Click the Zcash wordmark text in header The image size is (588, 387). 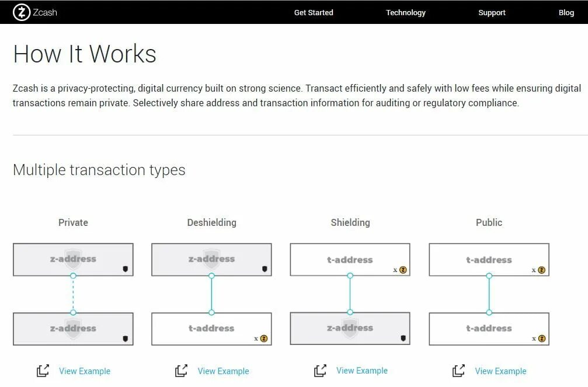tap(45, 12)
